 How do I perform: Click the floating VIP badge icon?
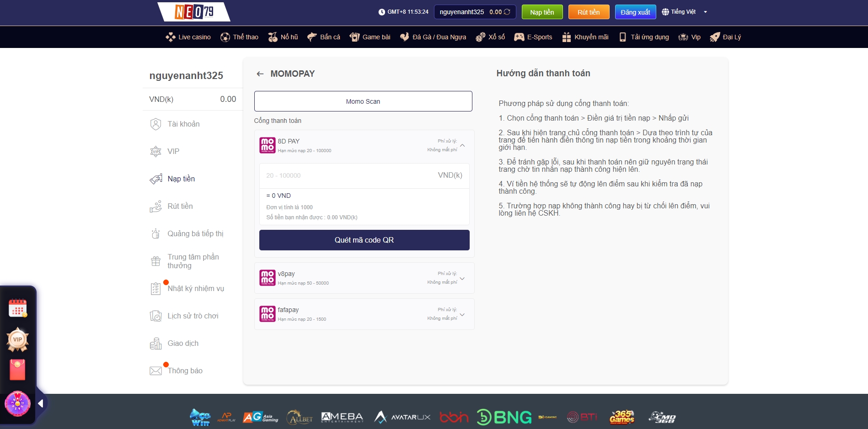tap(18, 339)
